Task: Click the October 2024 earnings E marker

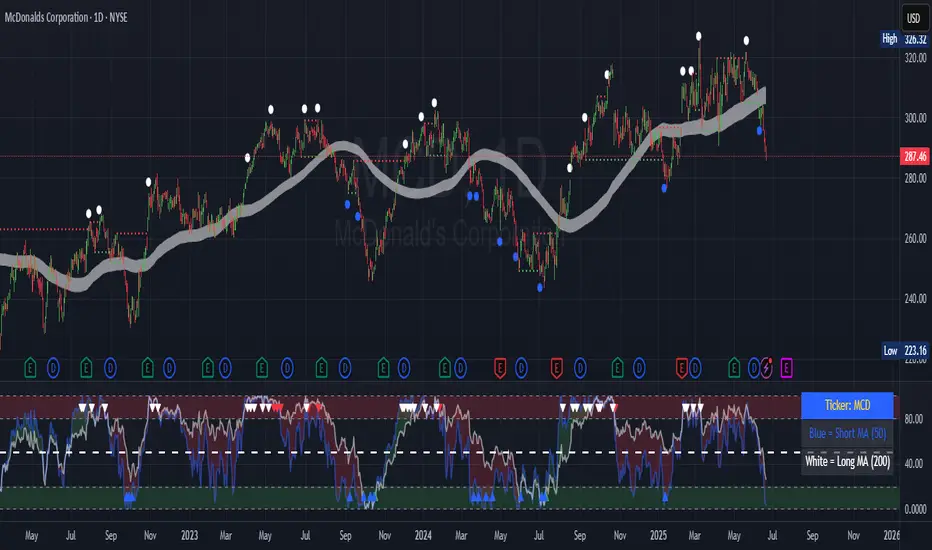Action: pos(618,369)
